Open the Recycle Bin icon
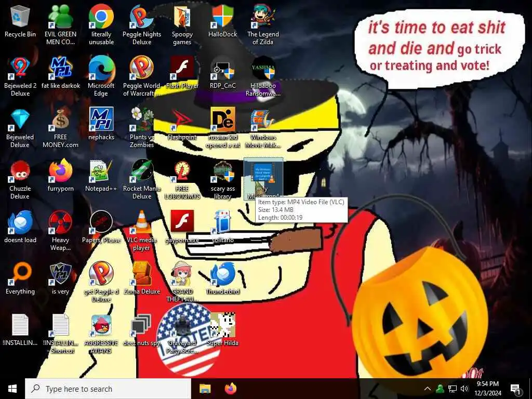Screen dimensions: 532x399 pyautogui.click(x=20, y=16)
